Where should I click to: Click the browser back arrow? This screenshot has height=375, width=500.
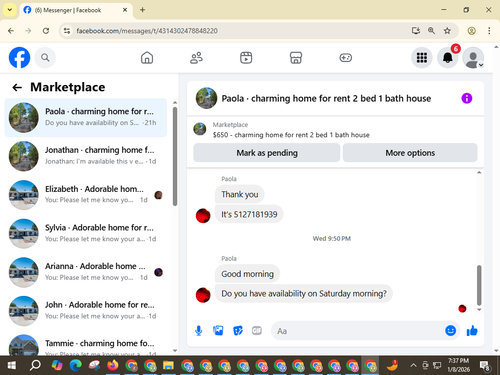tap(11, 31)
